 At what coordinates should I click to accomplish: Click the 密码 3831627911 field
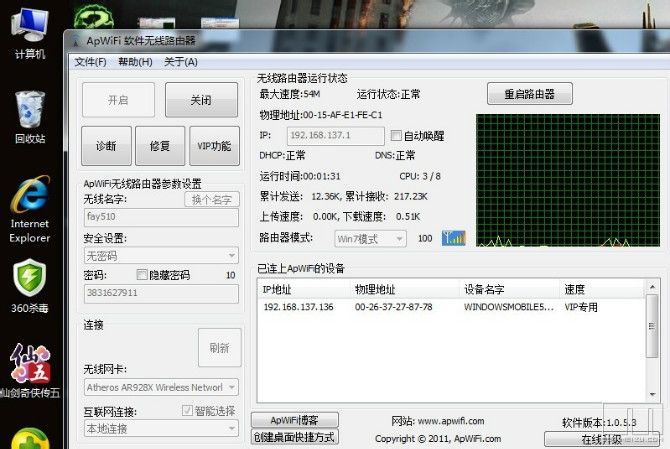click(x=161, y=293)
